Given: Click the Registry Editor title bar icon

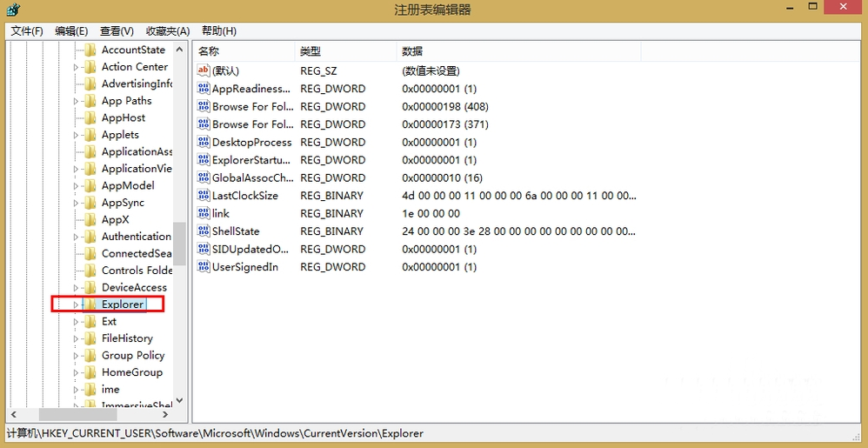Looking at the screenshot, I should tap(13, 10).
